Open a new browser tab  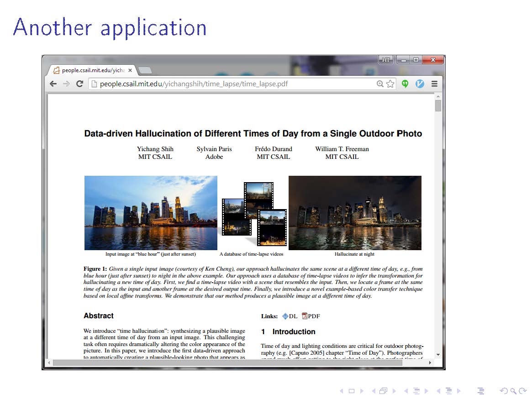[x=145, y=70]
